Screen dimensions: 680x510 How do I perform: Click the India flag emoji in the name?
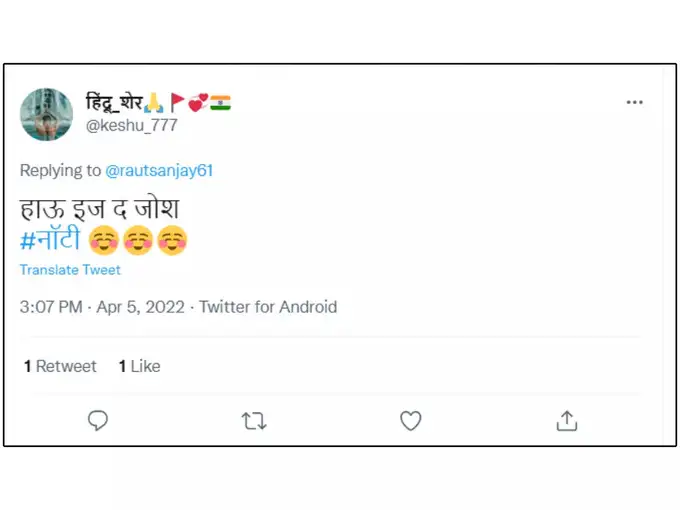220,102
